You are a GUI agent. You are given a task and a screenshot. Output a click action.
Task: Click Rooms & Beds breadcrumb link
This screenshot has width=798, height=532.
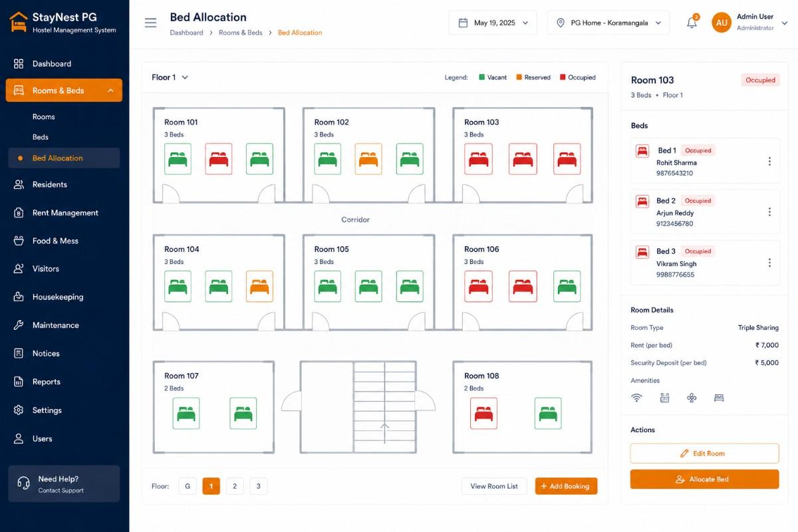pos(241,33)
